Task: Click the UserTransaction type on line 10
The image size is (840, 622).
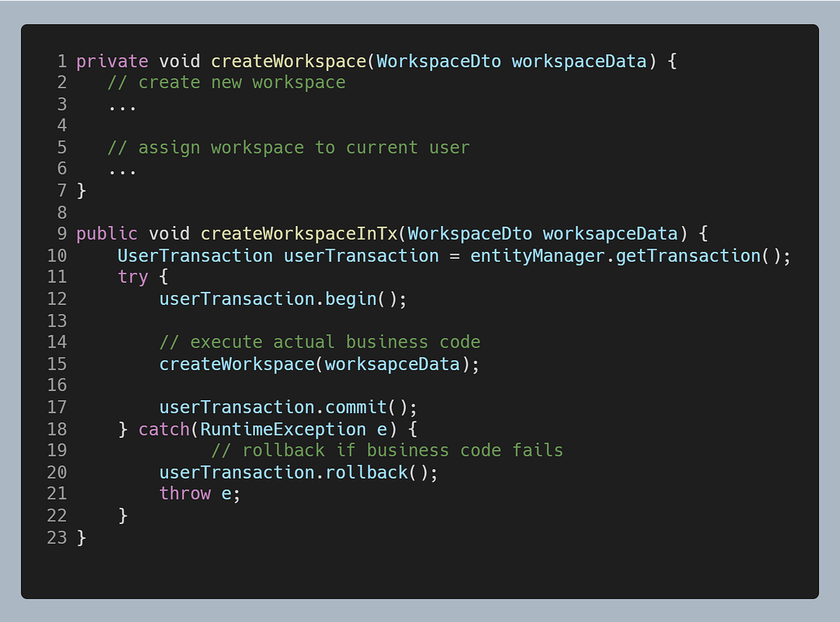Action: 195,255
